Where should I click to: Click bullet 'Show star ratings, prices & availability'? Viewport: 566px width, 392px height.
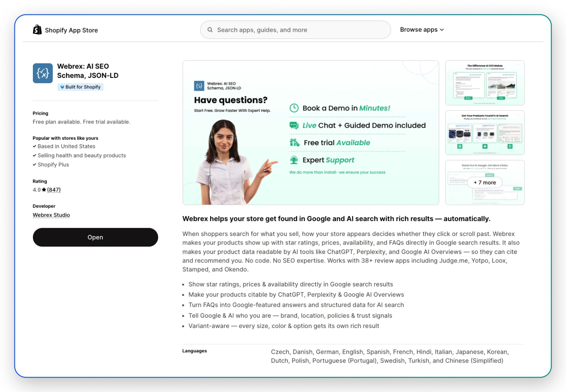click(291, 284)
